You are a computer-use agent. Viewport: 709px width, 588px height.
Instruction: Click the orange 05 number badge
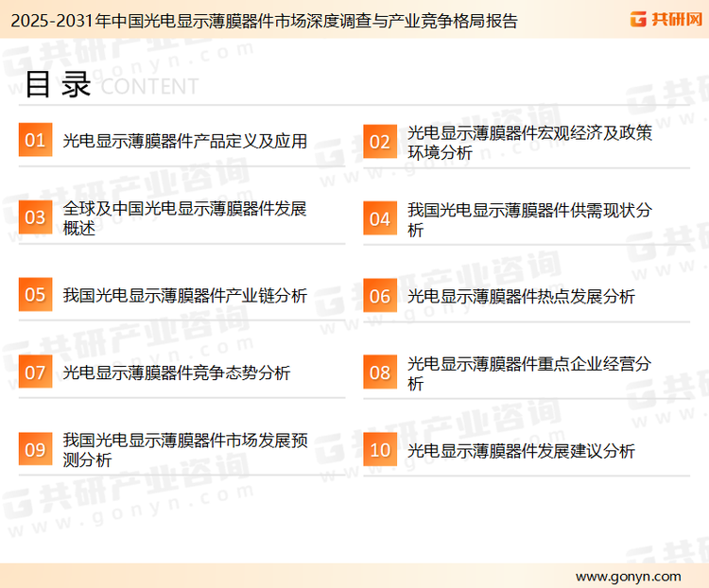tap(35, 294)
